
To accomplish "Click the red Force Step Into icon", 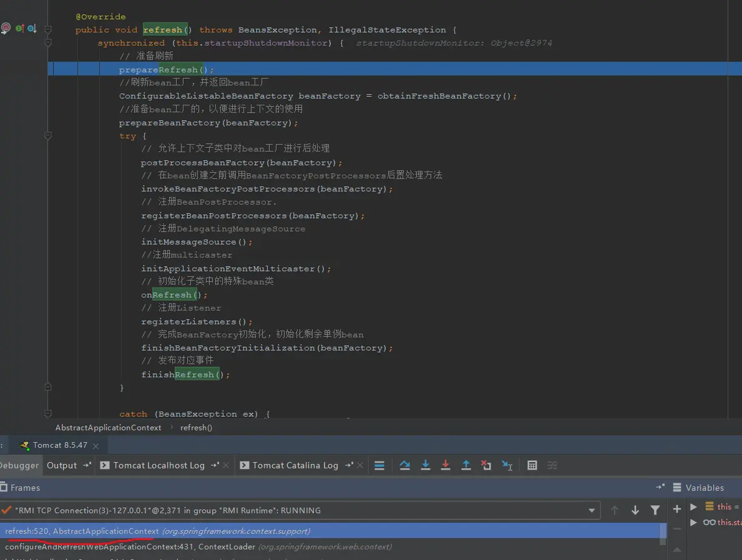I will (x=446, y=465).
